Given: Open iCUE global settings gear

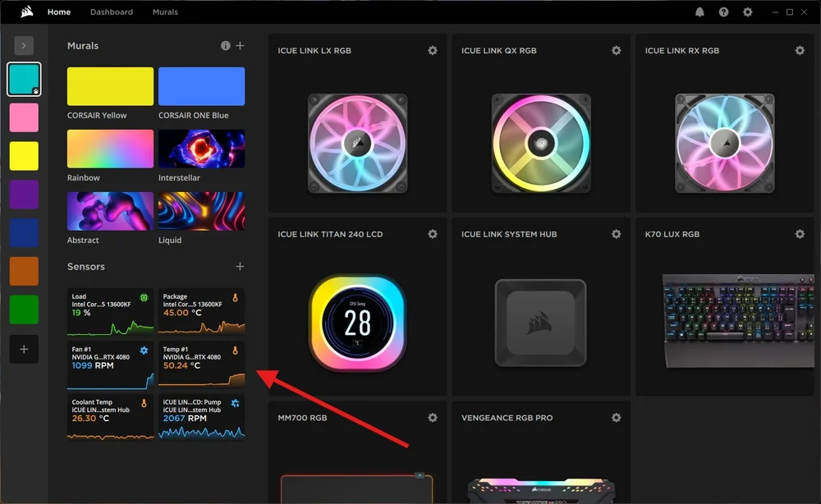Looking at the screenshot, I should 747,12.
